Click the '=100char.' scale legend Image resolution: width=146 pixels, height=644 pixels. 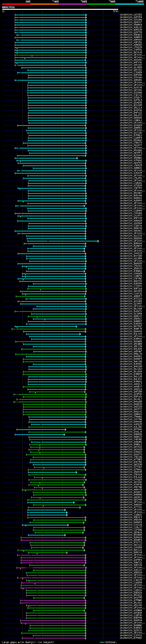click(x=110, y=642)
